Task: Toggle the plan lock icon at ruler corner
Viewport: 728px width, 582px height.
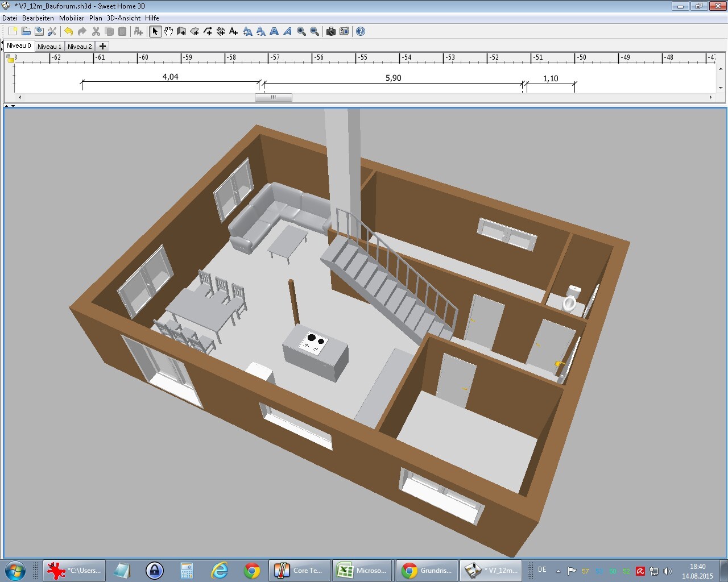Action: click(x=10, y=58)
